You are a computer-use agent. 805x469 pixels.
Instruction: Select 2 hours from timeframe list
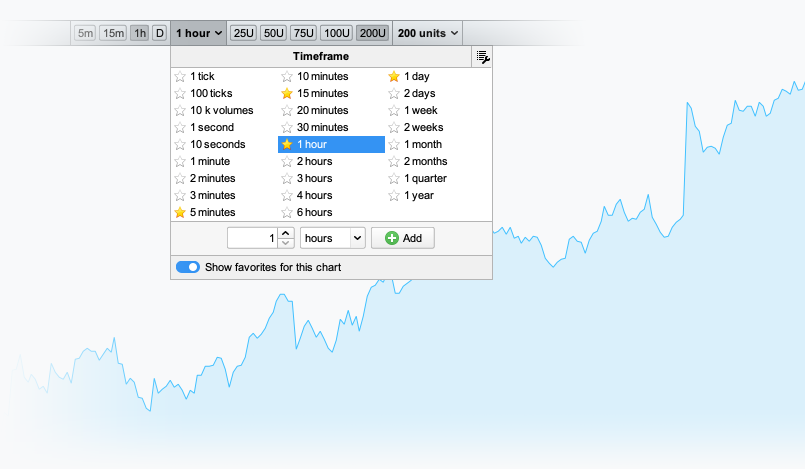coord(315,161)
